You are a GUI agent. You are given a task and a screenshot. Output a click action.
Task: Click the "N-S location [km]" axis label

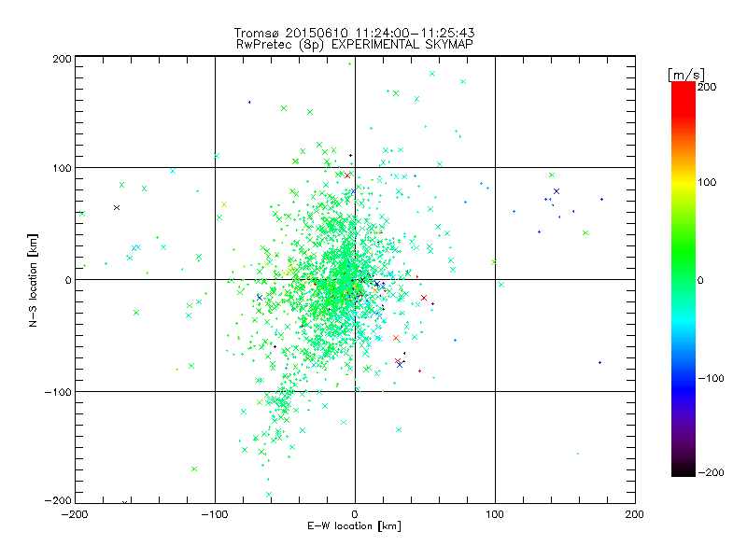point(33,280)
